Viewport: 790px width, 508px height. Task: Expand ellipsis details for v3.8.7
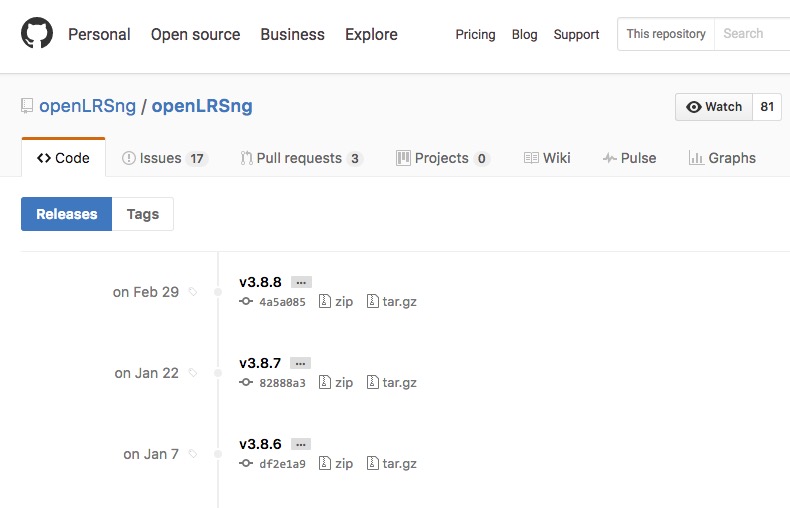click(301, 364)
